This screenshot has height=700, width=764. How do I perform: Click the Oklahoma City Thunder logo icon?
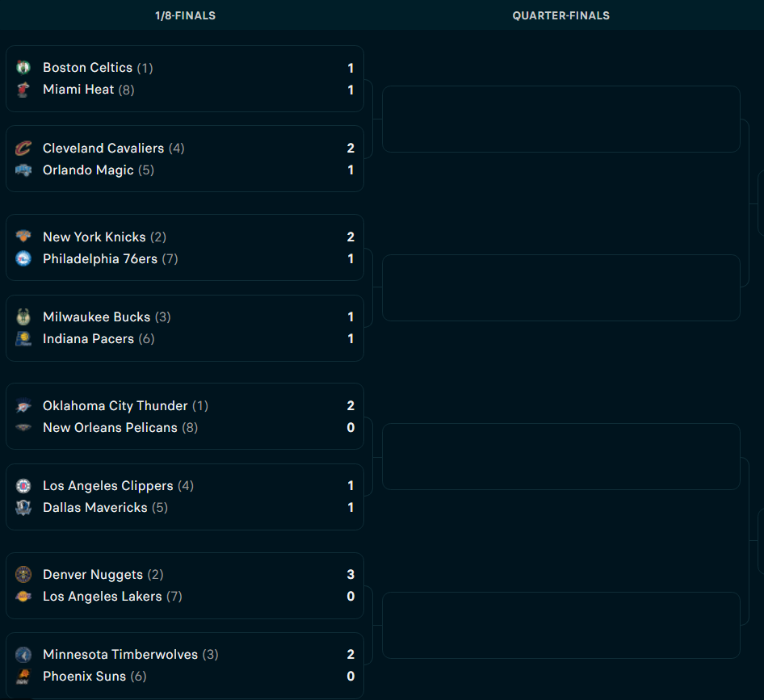click(23, 405)
